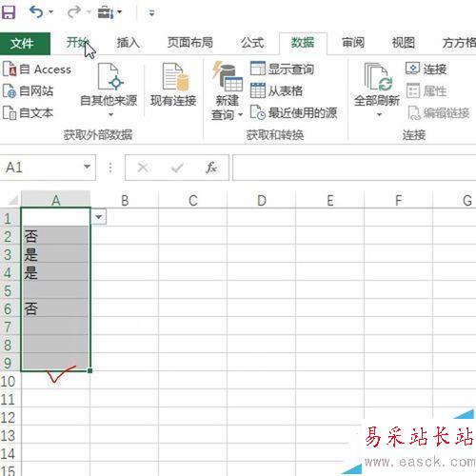Click 显示查询 (Show Queries)

click(282, 69)
